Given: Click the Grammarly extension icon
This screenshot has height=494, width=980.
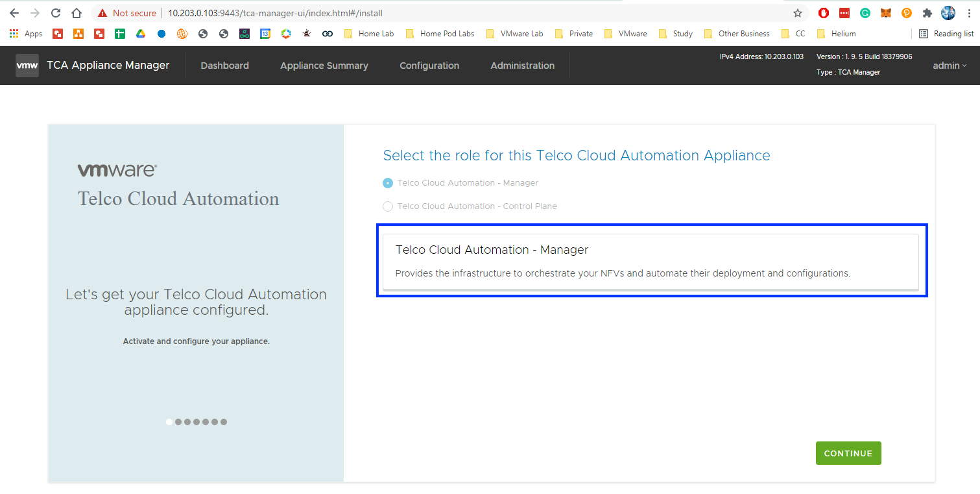Looking at the screenshot, I should 865,13.
